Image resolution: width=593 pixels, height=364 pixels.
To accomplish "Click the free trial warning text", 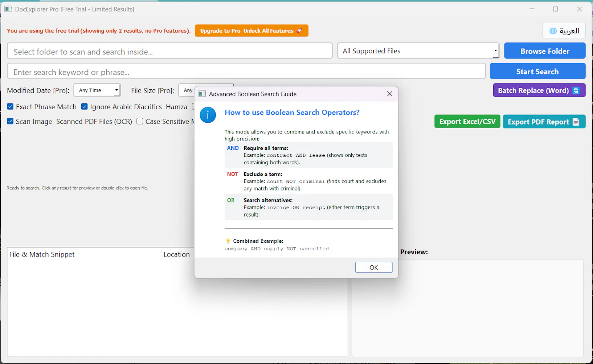I will pos(99,31).
